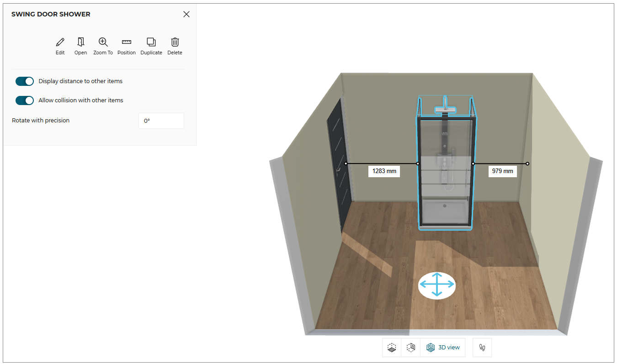Click the rotation precision field showing 0°
617x364 pixels.
161,120
